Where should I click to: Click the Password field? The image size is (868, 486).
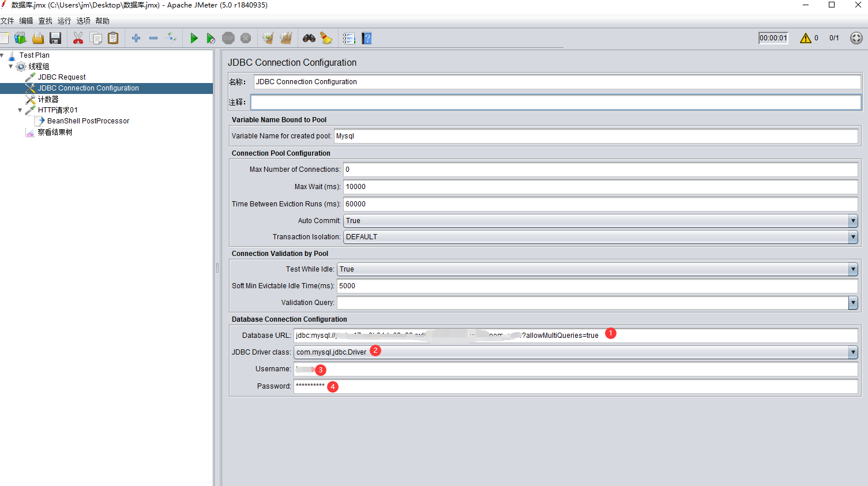click(x=576, y=386)
